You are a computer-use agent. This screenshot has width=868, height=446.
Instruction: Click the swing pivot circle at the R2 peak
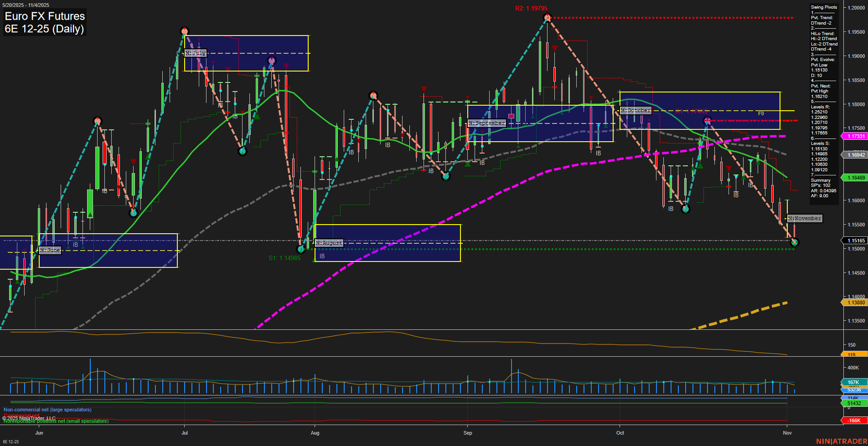(547, 17)
